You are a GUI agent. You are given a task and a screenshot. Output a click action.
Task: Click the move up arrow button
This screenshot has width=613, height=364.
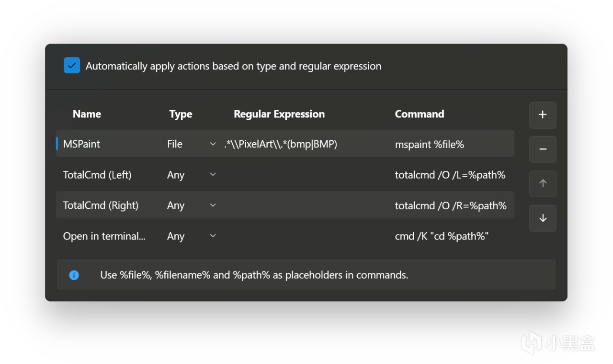coord(543,184)
